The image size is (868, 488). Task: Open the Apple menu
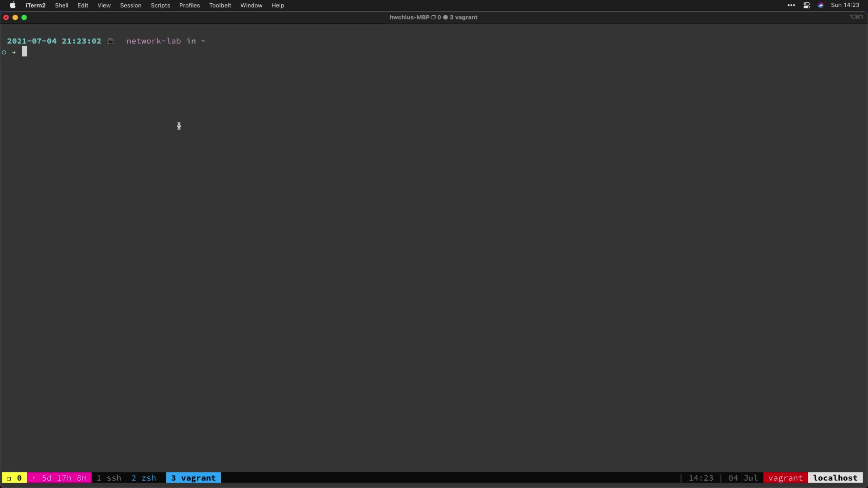[13, 5]
